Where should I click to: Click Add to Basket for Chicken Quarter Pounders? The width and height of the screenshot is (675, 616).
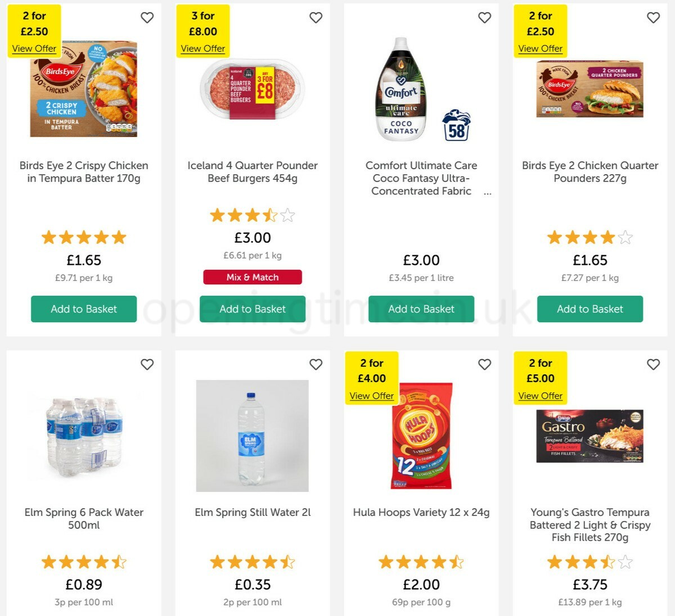[589, 309]
